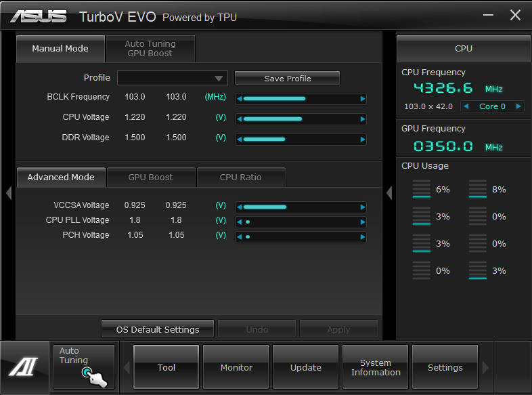Open the Profile dropdown list
The width and height of the screenshot is (532, 395).
173,78
